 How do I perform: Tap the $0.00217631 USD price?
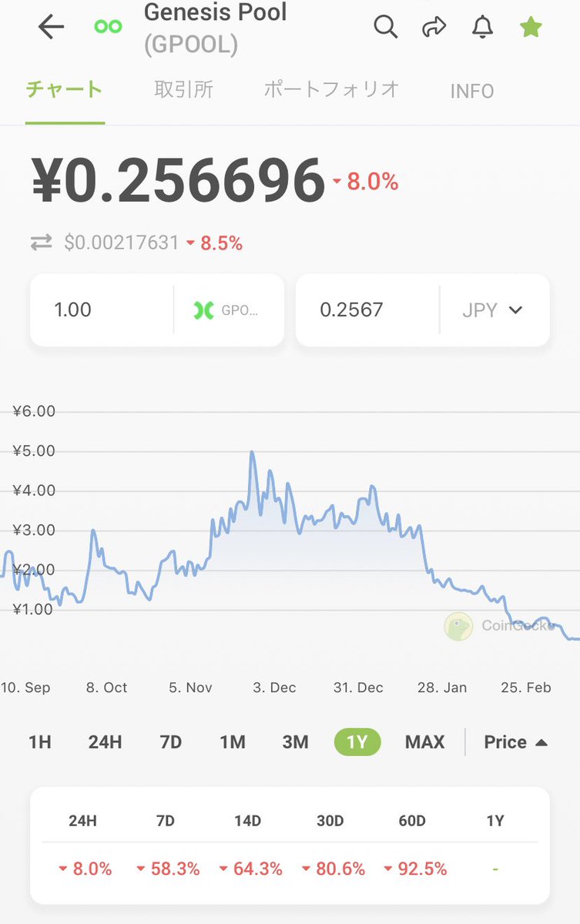121,243
